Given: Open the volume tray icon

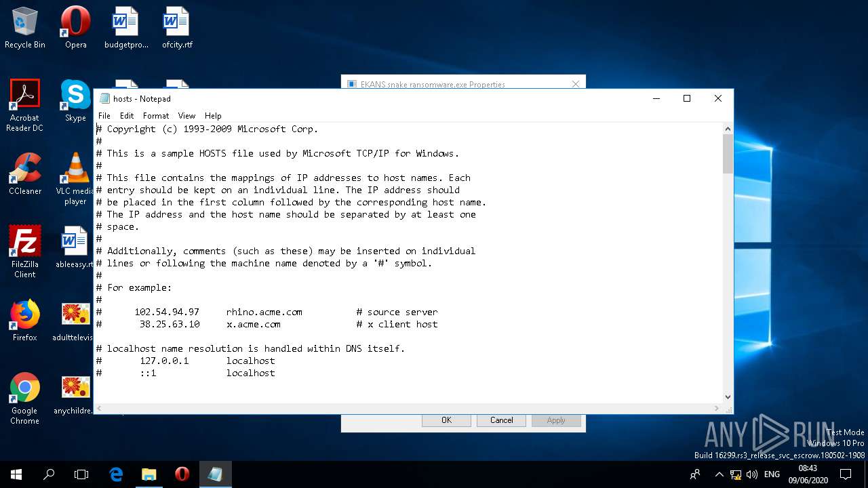Looking at the screenshot, I should (x=751, y=474).
